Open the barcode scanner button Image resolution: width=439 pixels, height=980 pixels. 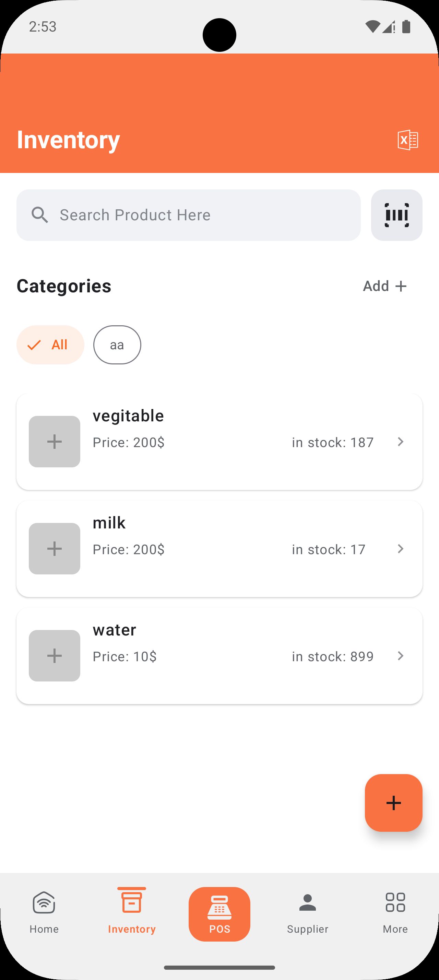[x=396, y=215]
